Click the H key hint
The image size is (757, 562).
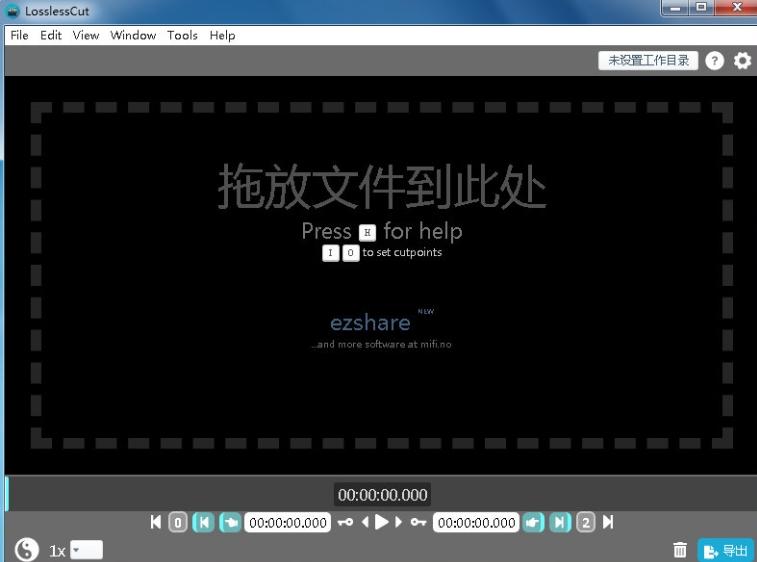[367, 233]
